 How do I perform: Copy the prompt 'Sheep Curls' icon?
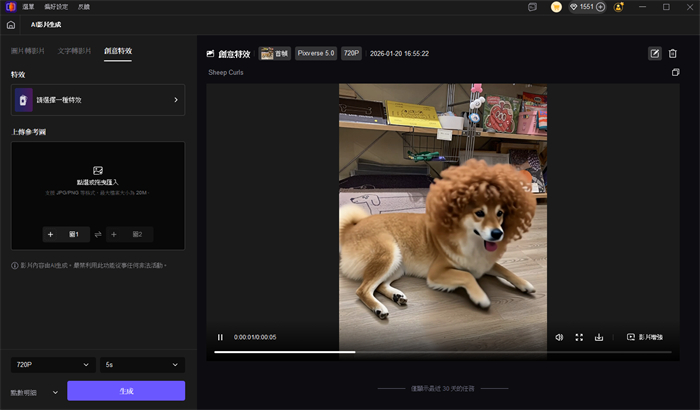pyautogui.click(x=675, y=72)
